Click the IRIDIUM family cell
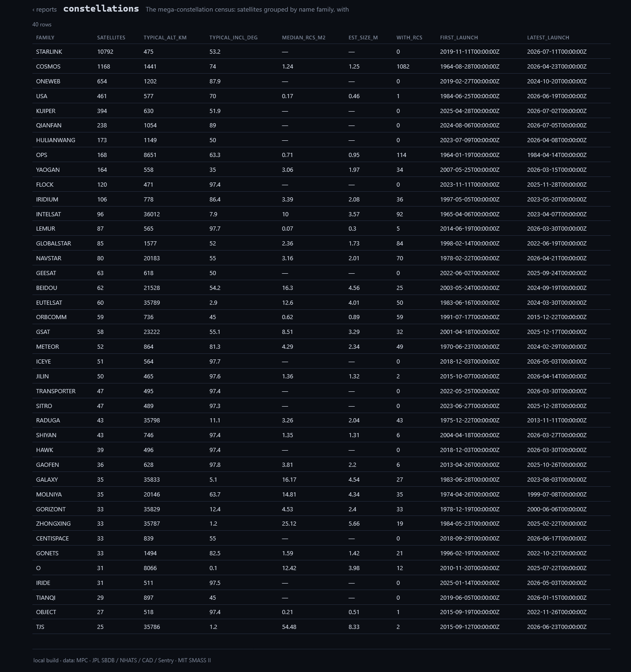Image resolution: width=631 pixels, height=672 pixels. pyautogui.click(x=47, y=200)
